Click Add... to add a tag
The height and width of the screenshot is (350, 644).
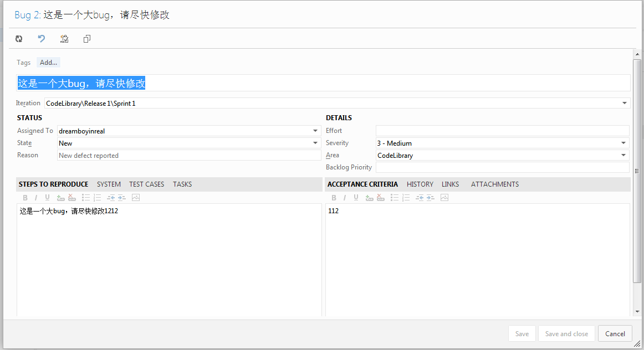[48, 63]
